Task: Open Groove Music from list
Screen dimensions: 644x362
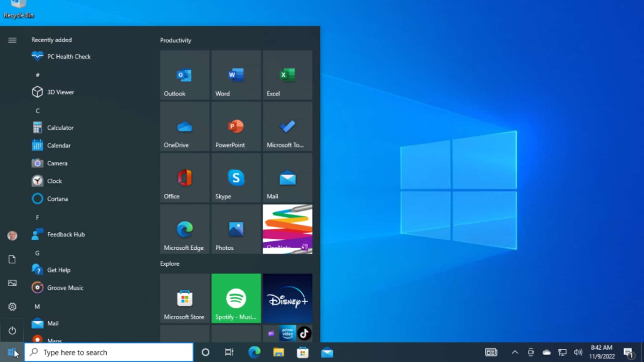Action: (65, 287)
